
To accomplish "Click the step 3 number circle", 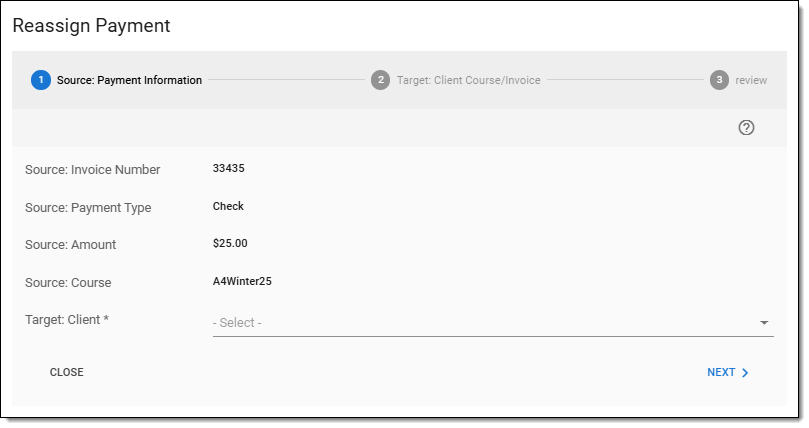I will [719, 80].
